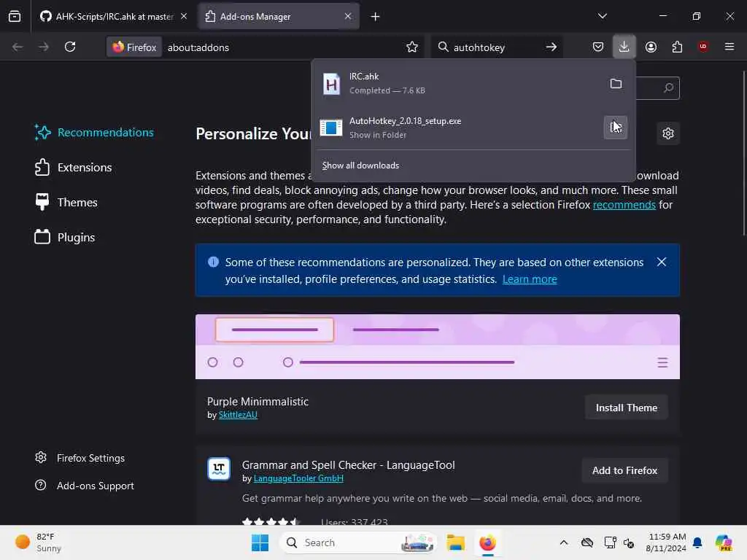Open the recommends link
Viewport: 747px width, 560px height.
point(624,205)
